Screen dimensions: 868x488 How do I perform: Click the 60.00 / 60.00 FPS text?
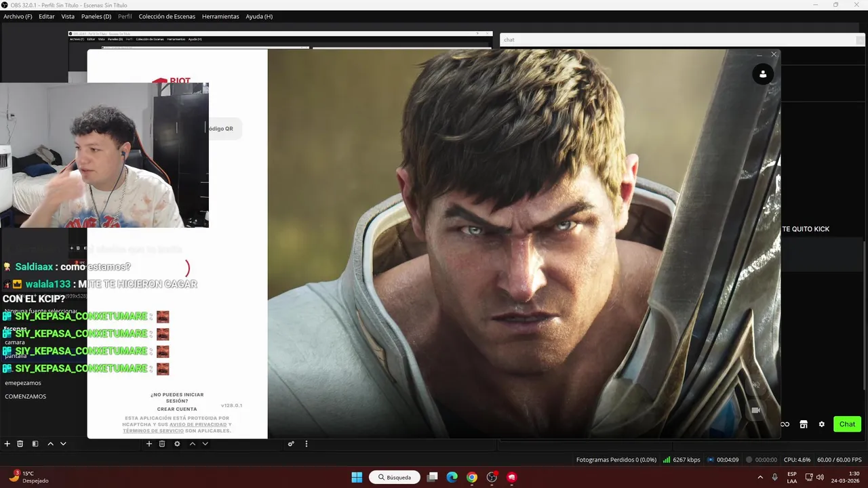coord(840,460)
